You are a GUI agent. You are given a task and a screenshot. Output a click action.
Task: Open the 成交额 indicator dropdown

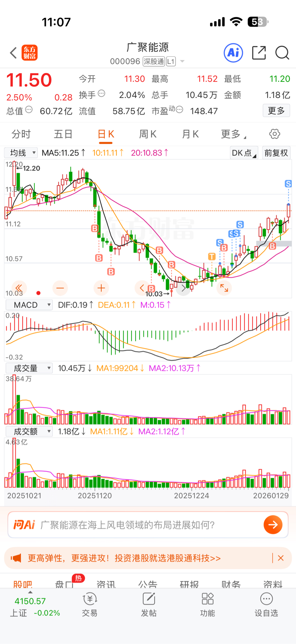coord(29,431)
